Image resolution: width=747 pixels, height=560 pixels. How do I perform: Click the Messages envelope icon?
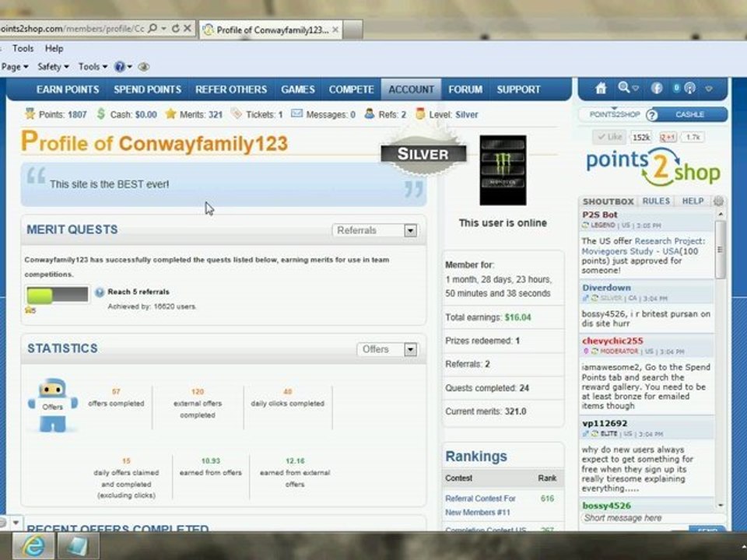click(x=296, y=114)
